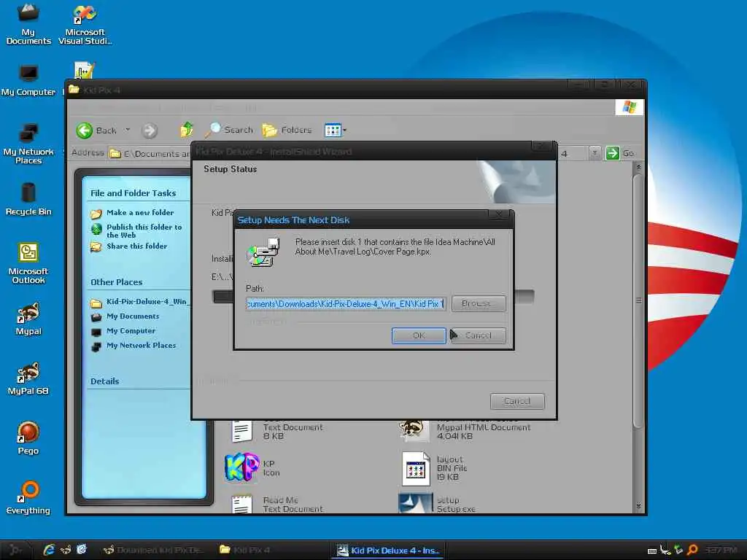Click Search in the Explorer toolbar
The height and width of the screenshot is (560, 747).
[230, 130]
